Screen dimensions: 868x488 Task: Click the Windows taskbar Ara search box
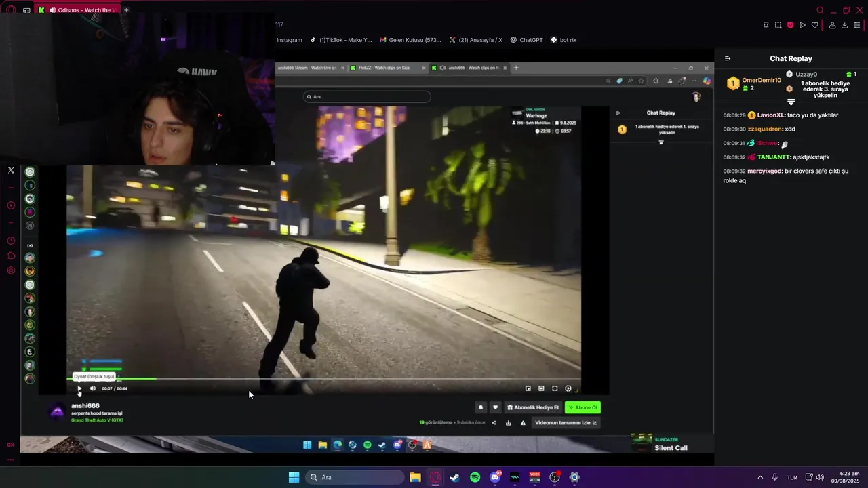(x=355, y=477)
